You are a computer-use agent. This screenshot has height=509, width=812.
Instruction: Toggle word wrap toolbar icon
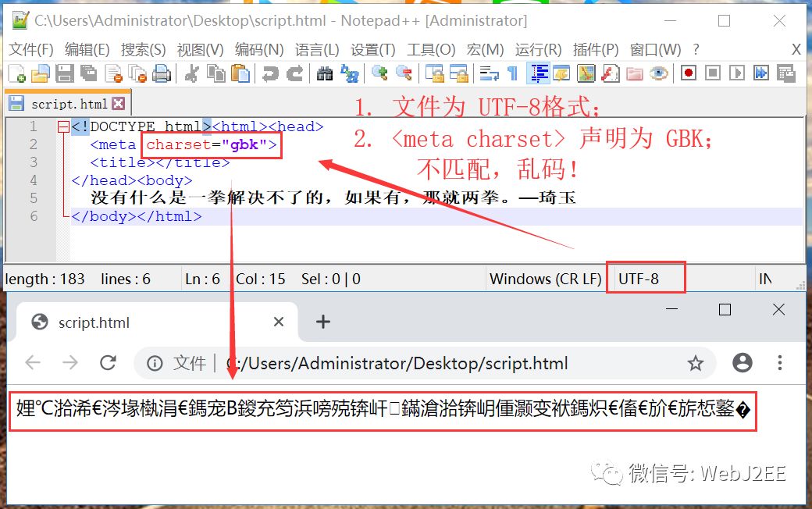[x=489, y=73]
